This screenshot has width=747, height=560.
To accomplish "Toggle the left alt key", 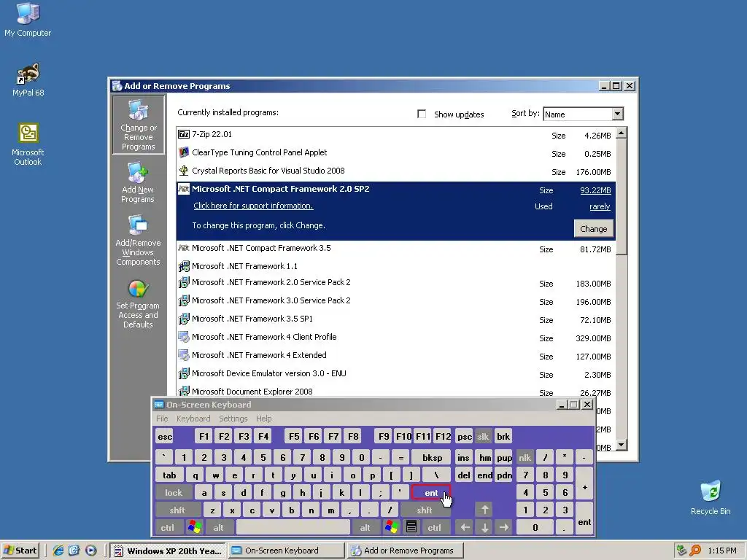I will click(219, 528).
